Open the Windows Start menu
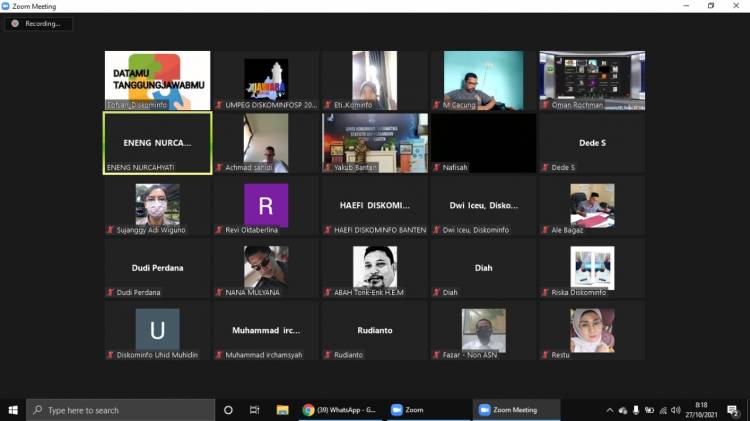The width and height of the screenshot is (750, 421). [13, 410]
